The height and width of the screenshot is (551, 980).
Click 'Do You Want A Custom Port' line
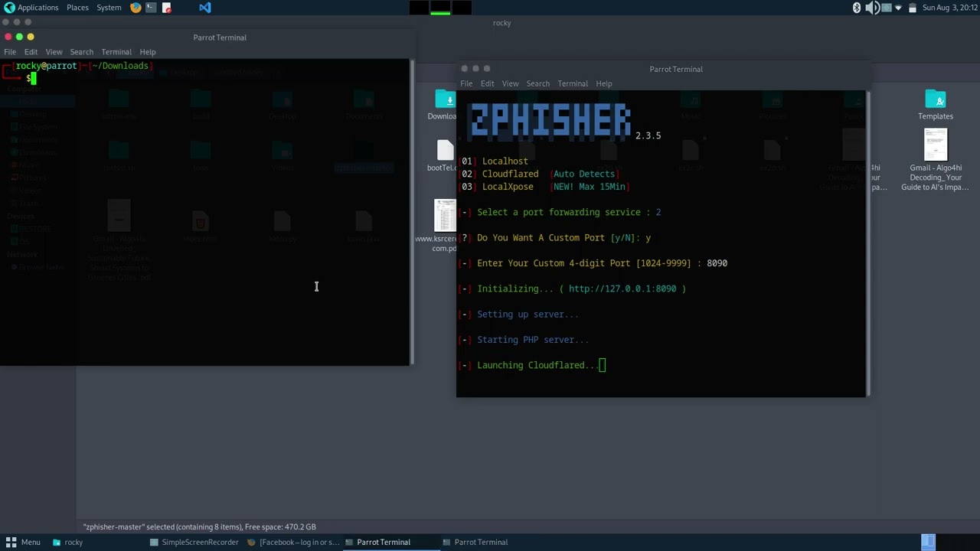tap(555, 237)
